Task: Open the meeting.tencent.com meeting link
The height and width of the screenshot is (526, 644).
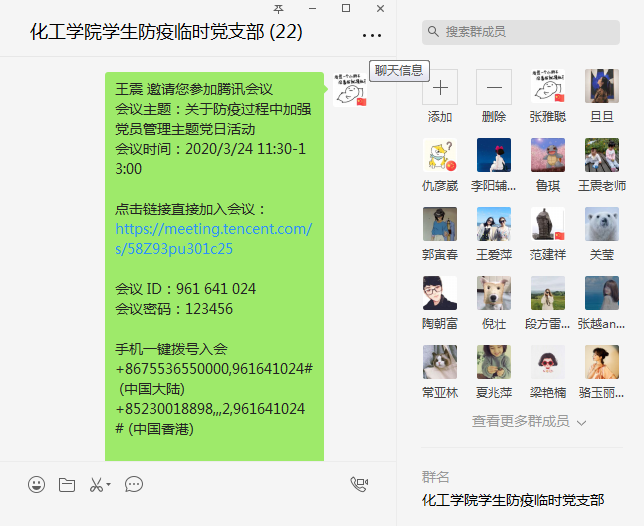Action: tap(213, 239)
